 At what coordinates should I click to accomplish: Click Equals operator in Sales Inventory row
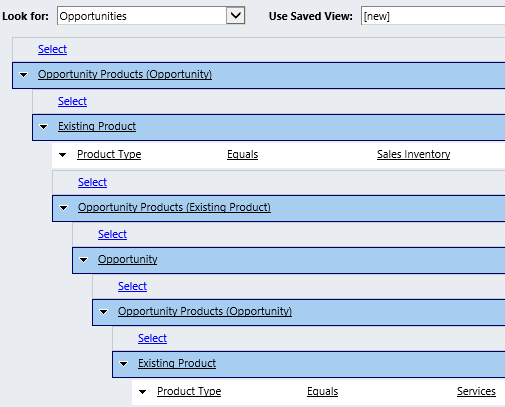pyautogui.click(x=243, y=154)
